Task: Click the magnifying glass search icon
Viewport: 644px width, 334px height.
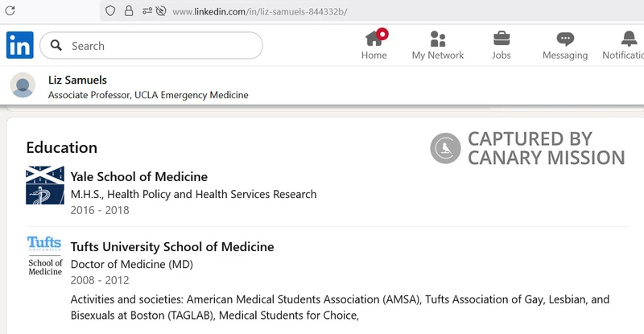Action: point(56,45)
